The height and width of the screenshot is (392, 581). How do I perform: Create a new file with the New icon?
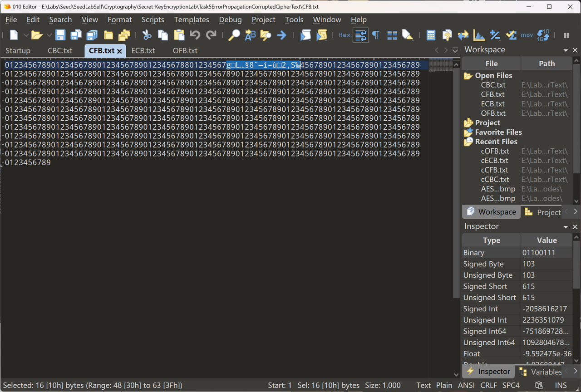(14, 35)
